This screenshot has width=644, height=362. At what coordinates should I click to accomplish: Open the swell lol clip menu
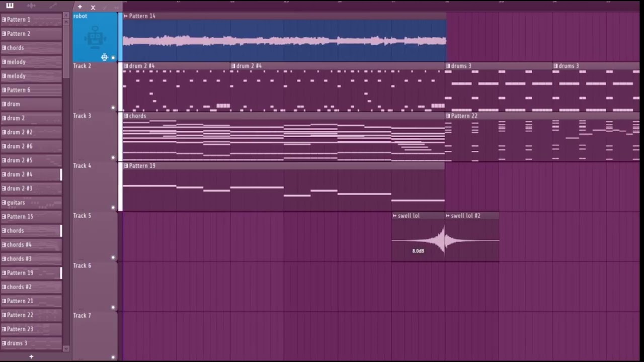coord(395,216)
